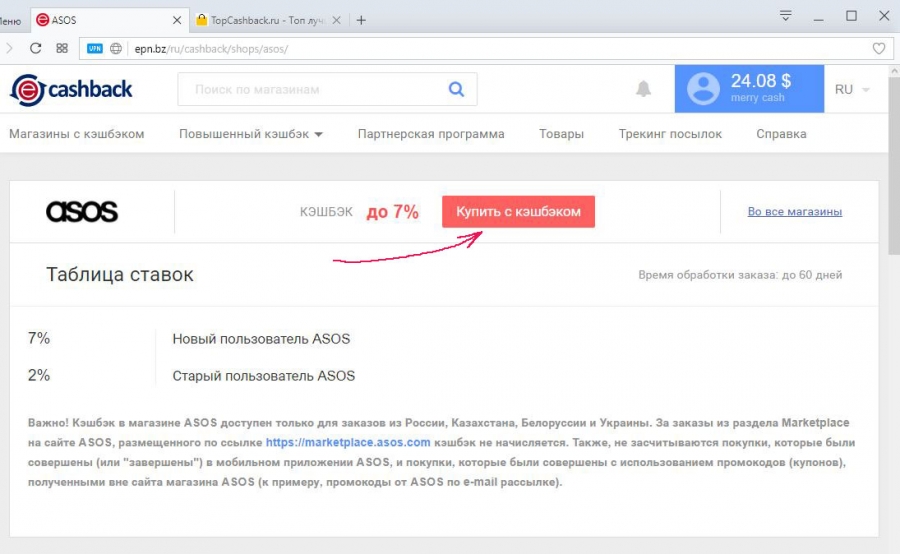
Task: Click 'Купить с кэшбэком' red button
Action: tap(518, 212)
